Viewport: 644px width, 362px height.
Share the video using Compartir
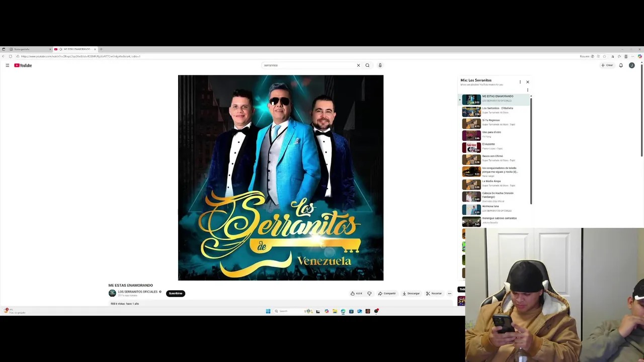coord(387,293)
